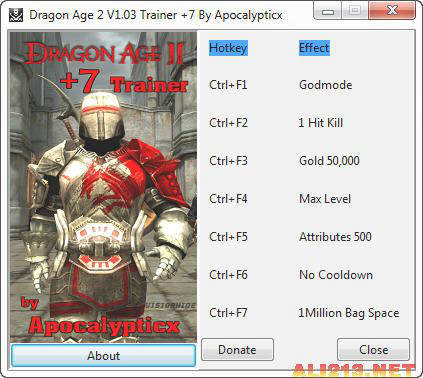The height and width of the screenshot is (378, 423).
Task: Open the Donate button
Action: pos(237,350)
